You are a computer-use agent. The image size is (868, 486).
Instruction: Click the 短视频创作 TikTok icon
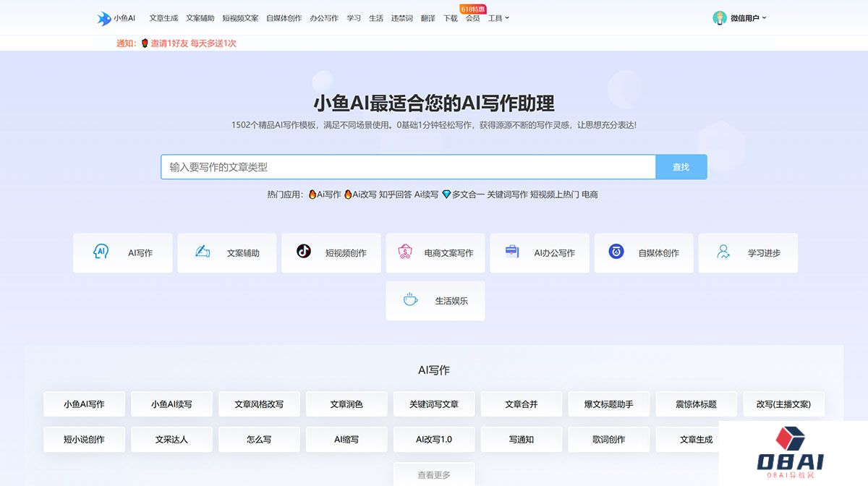tap(304, 252)
